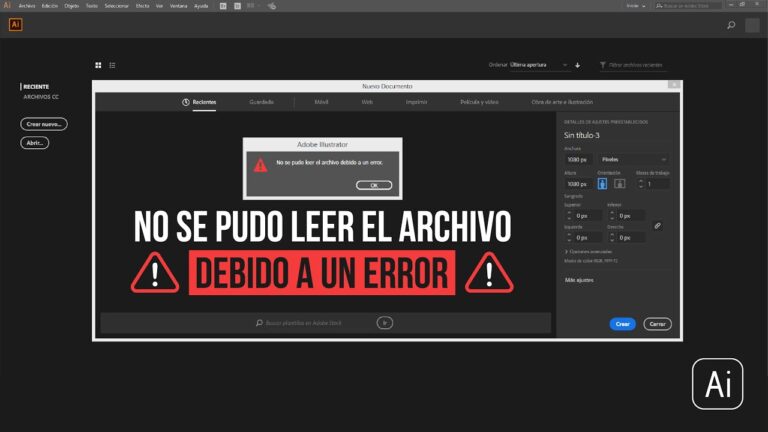This screenshot has width=768, height=432.
Task: Select the Película y vídeo tab
Action: click(479, 102)
